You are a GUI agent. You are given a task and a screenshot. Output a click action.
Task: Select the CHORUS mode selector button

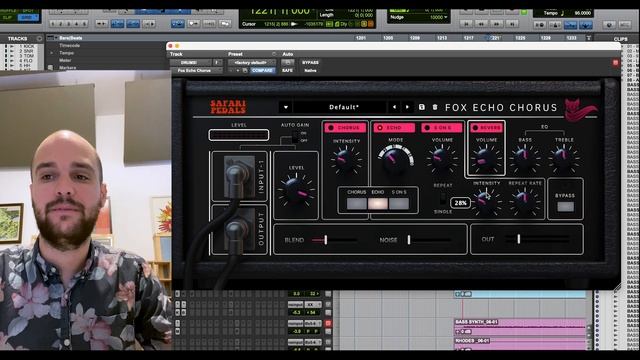click(357, 203)
